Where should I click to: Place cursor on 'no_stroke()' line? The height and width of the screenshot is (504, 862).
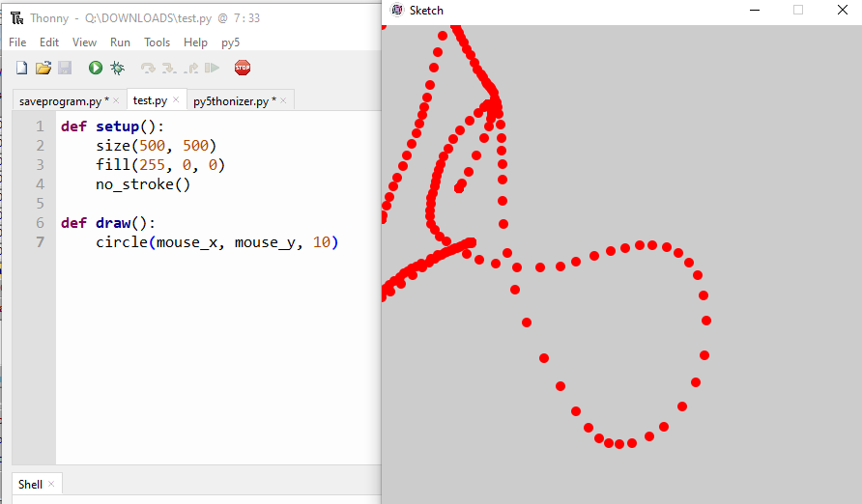coord(143,184)
